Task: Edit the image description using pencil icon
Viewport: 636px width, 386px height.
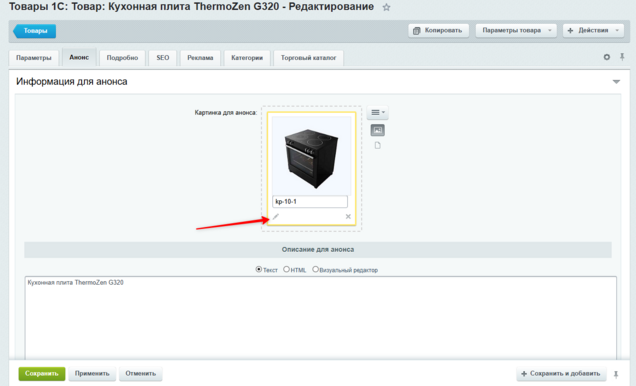Action: [x=276, y=217]
